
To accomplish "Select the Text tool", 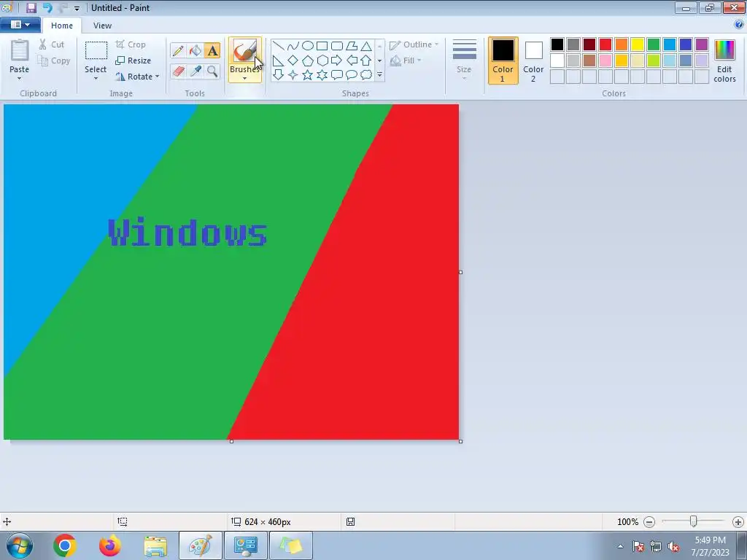I will tap(212, 50).
